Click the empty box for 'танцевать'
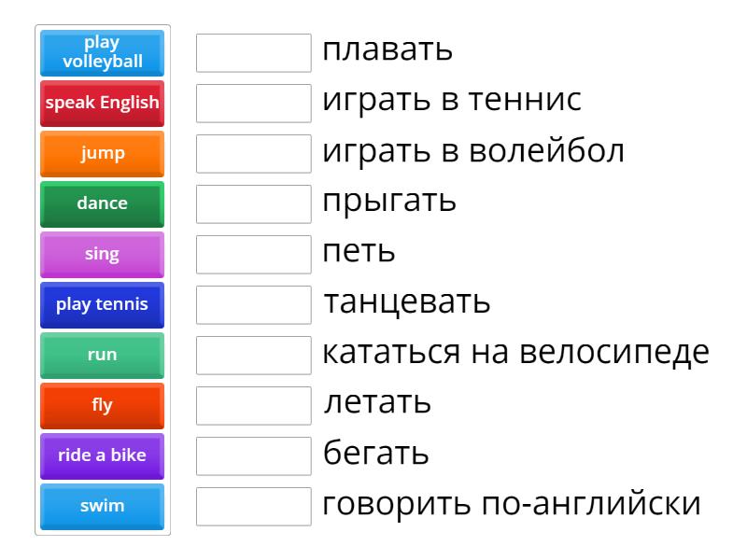Screen dimensions: 747x560 point(254,304)
